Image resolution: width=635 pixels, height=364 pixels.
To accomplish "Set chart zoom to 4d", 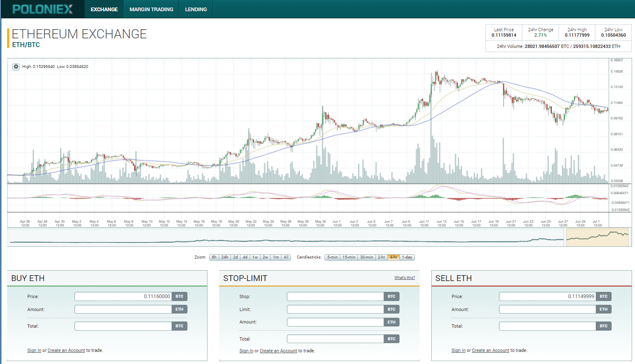I will click(x=245, y=257).
